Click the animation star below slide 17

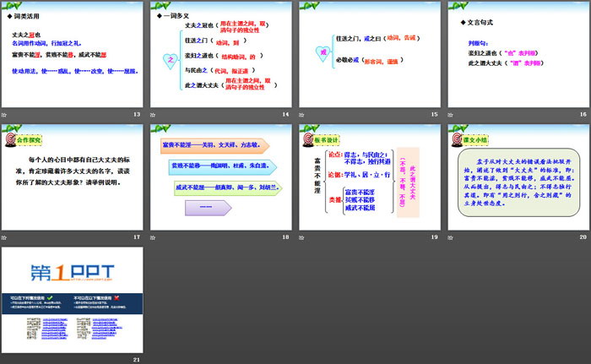(7, 237)
